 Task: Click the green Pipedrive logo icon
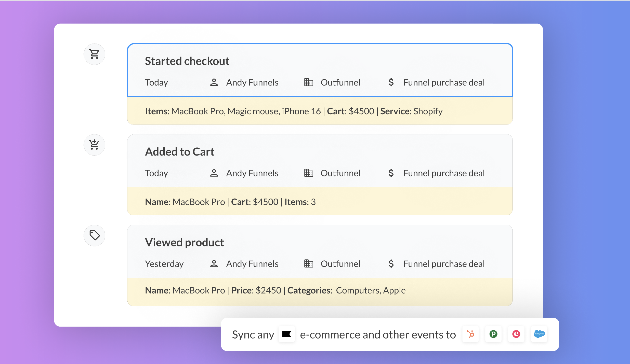pyautogui.click(x=493, y=334)
